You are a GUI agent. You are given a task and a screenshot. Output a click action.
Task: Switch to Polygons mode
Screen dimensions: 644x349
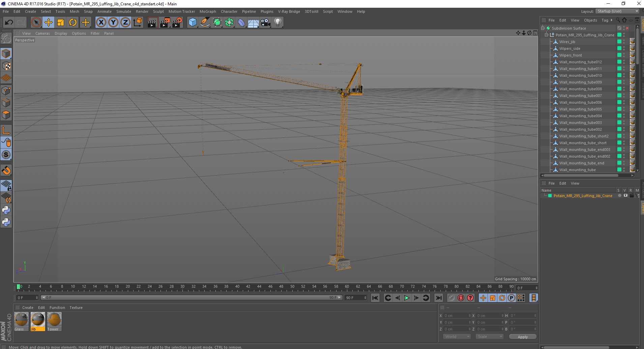pos(6,115)
